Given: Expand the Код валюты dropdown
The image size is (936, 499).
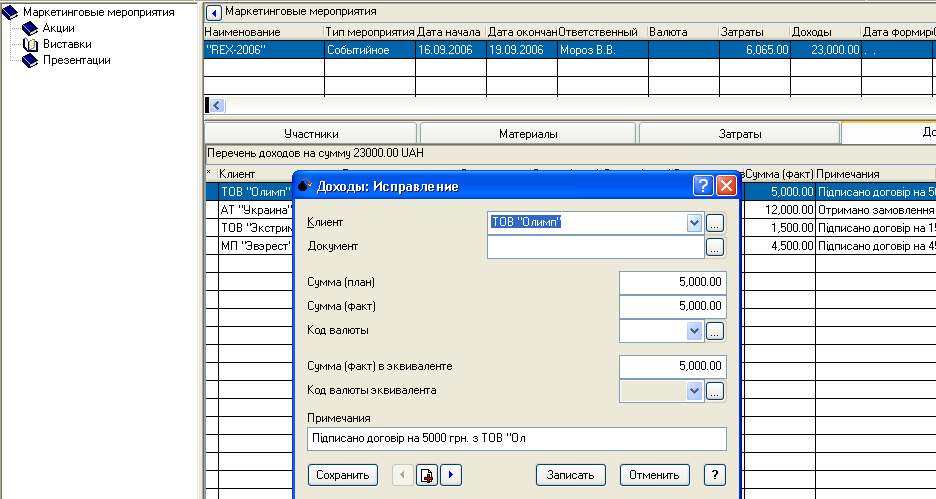Looking at the screenshot, I should pyautogui.click(x=695, y=331).
